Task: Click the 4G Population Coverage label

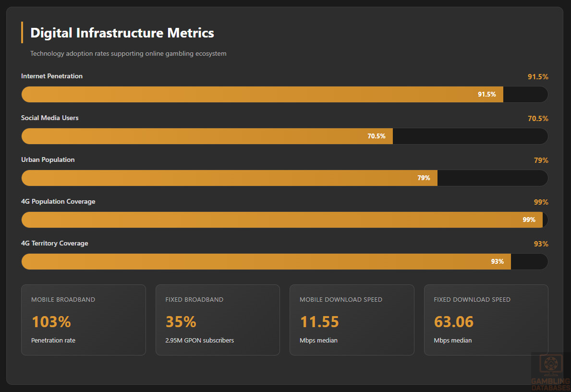Action: (x=58, y=202)
